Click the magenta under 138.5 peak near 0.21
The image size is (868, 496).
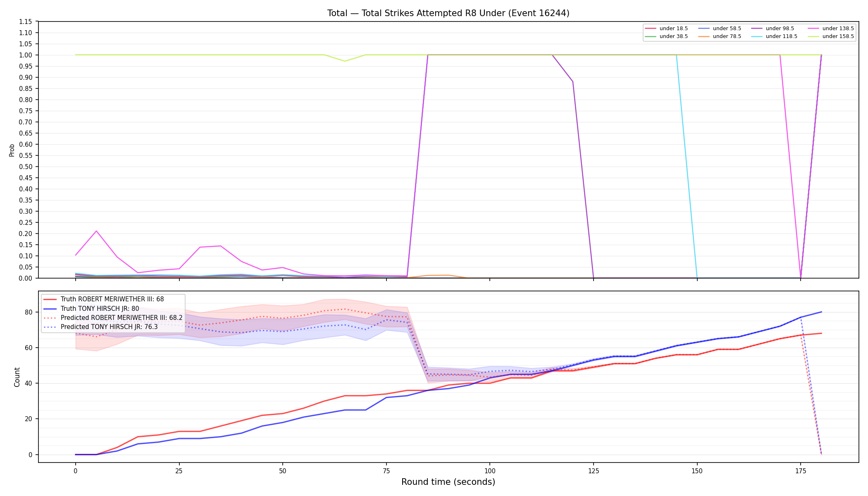click(96, 231)
